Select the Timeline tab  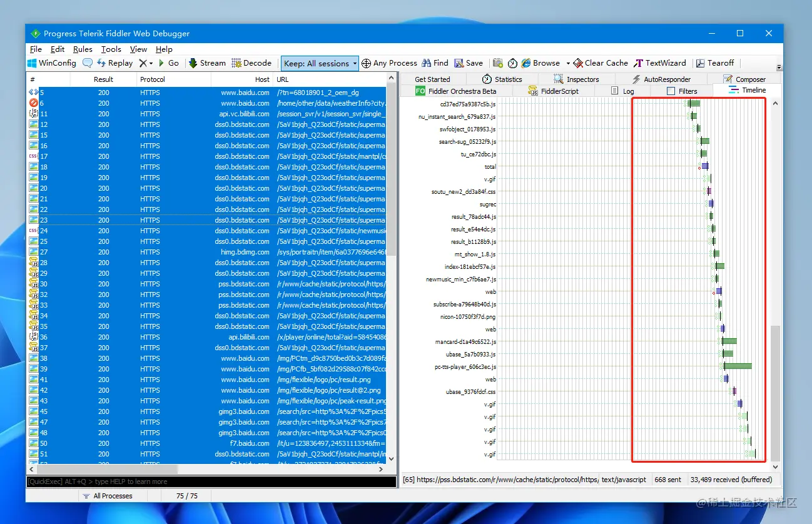tap(747, 91)
